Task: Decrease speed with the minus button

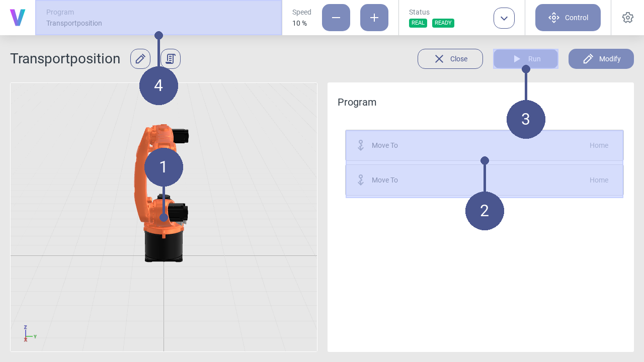Action: pos(336,18)
